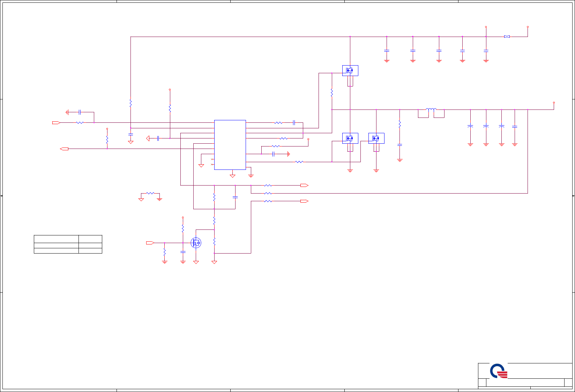Select the far-left input port feeding the series resistor
575x392 pixels.
(56, 123)
